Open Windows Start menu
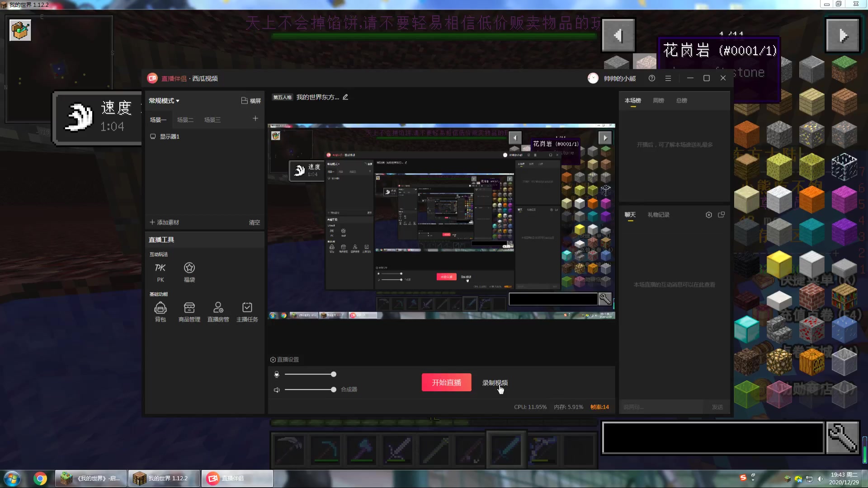Screen dimensions: 868x488 12,479
